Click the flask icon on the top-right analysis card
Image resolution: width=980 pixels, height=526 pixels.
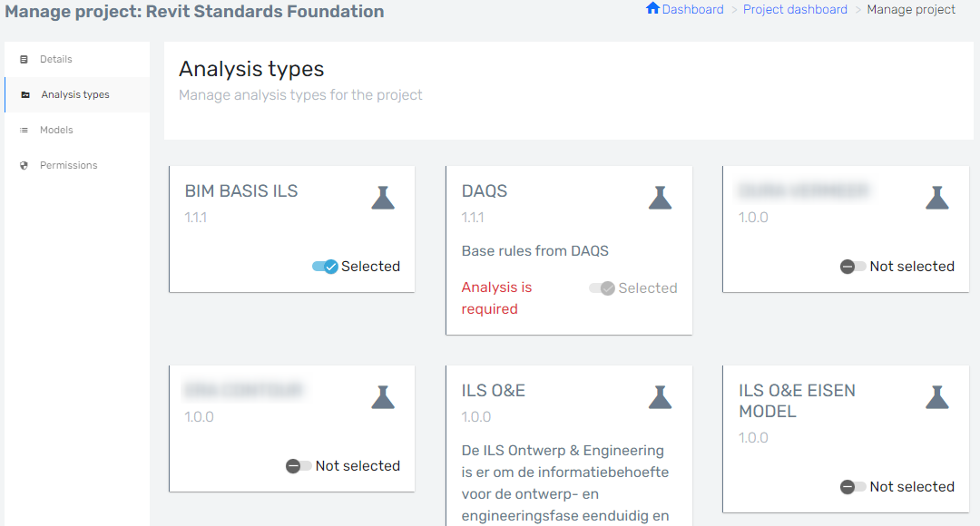936,196
